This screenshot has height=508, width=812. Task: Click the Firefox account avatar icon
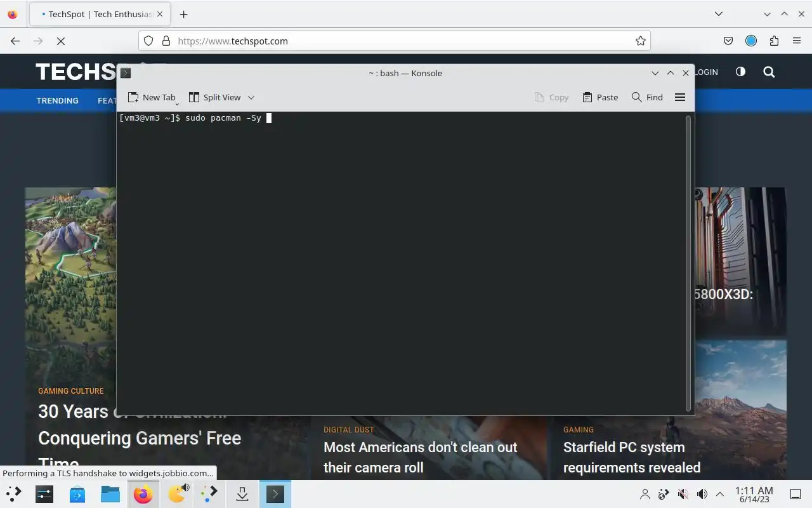pos(751,41)
